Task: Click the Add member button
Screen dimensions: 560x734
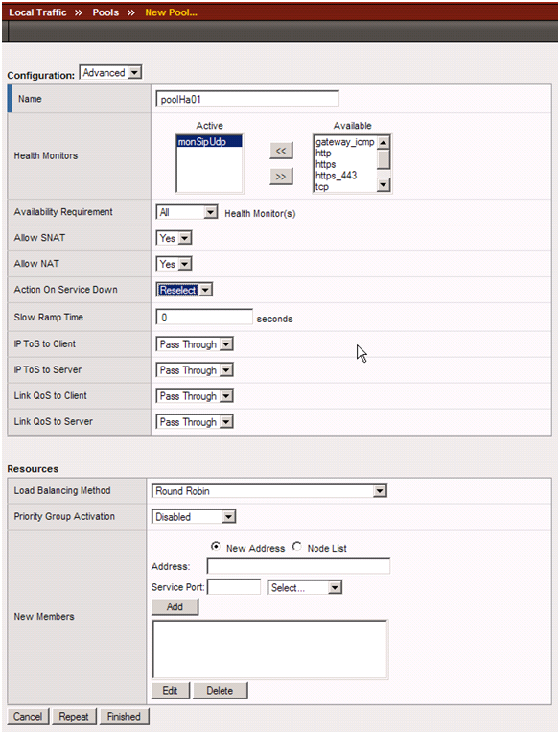Action: (175, 606)
